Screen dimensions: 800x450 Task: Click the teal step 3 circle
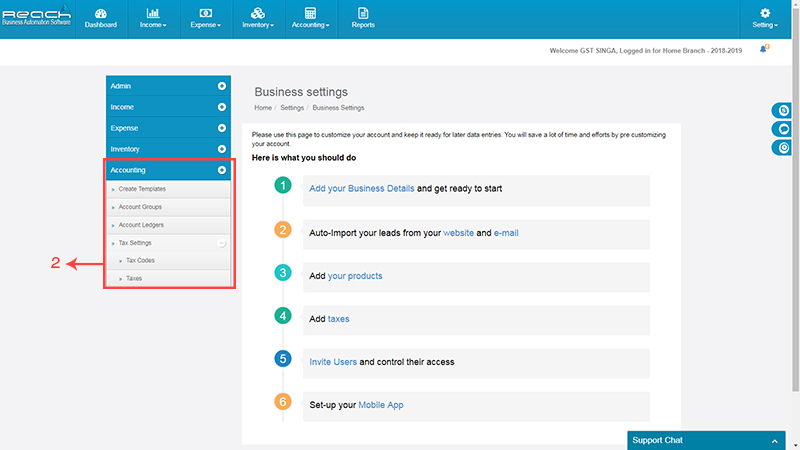point(283,272)
